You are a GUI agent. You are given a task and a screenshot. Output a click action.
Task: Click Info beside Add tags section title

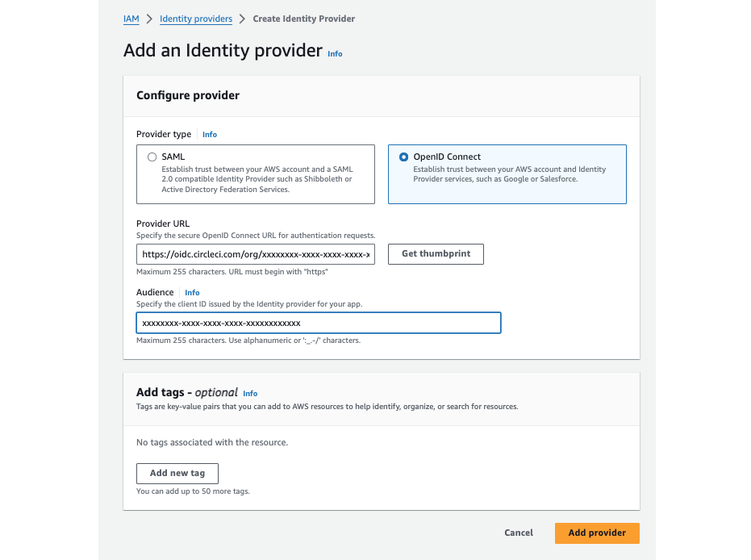(250, 394)
